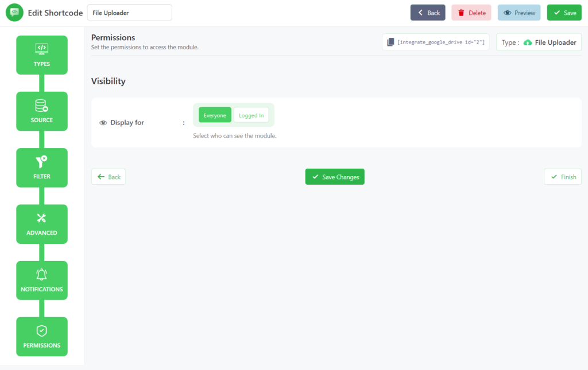This screenshot has width=588, height=370.
Task: Select Logged In visibility option
Action: click(252, 115)
